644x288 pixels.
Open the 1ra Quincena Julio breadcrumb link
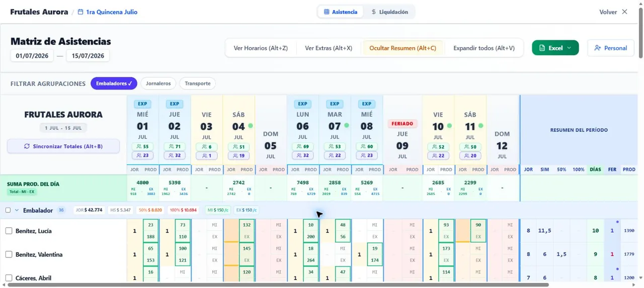point(107,12)
